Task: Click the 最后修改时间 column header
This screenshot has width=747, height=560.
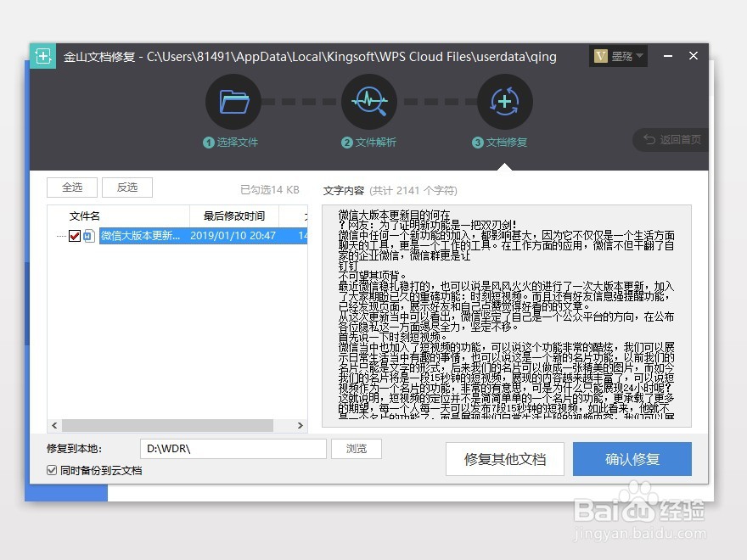Action: pos(234,216)
